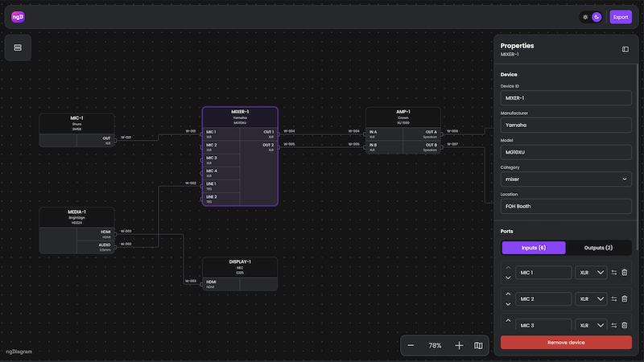Swap direction of MIC 3 port
Viewport: 644px width, 362px height.
click(614, 325)
